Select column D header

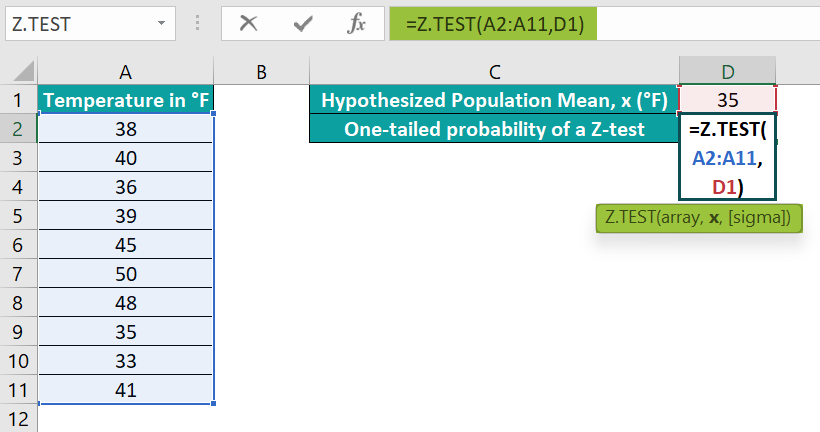pyautogui.click(x=727, y=72)
